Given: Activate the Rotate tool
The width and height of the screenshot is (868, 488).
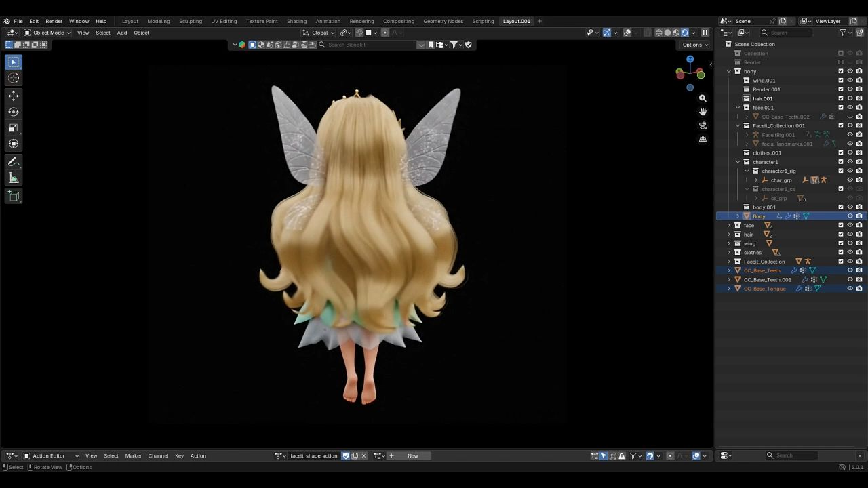Looking at the screenshot, I should point(14,112).
